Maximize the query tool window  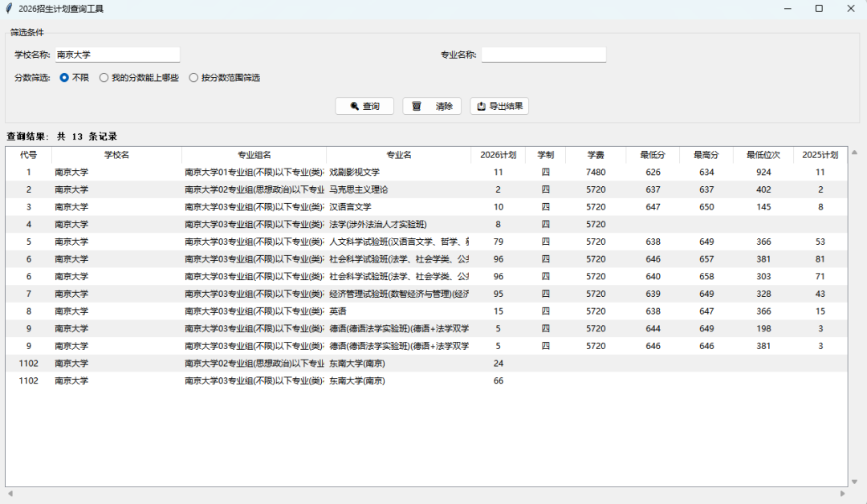[819, 9]
